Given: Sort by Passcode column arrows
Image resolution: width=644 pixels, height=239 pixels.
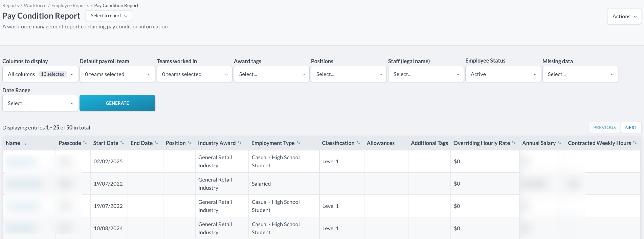Looking at the screenshot, I should [x=85, y=143].
